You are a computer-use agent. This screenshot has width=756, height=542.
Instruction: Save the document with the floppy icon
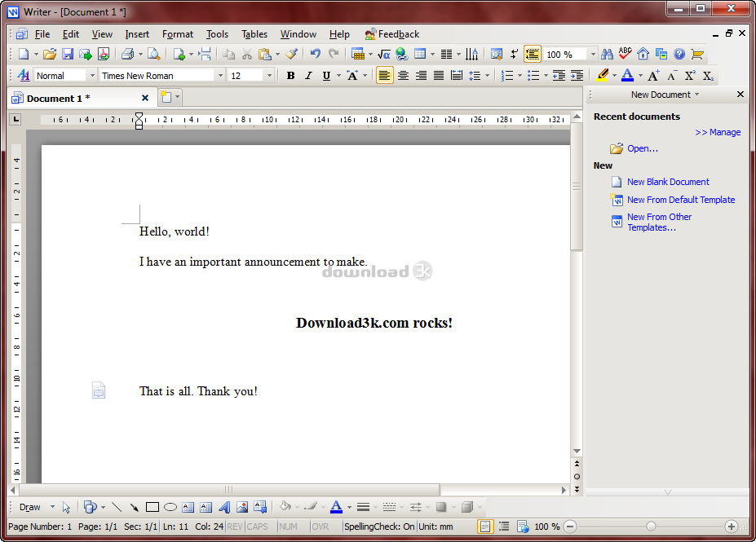click(68, 54)
